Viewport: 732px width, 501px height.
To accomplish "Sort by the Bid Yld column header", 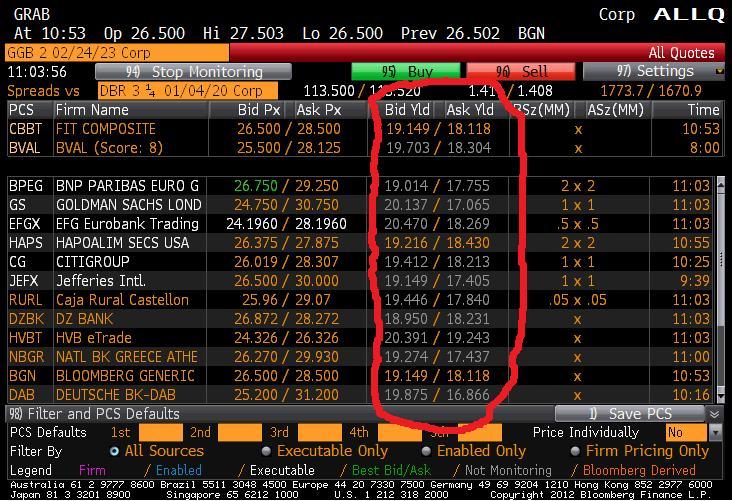I will pos(401,110).
